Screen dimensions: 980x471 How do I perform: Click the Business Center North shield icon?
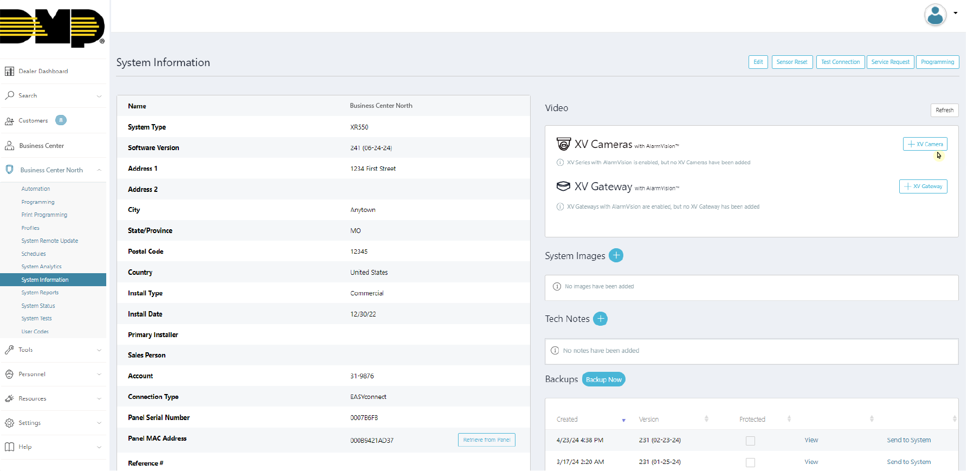[9, 170]
